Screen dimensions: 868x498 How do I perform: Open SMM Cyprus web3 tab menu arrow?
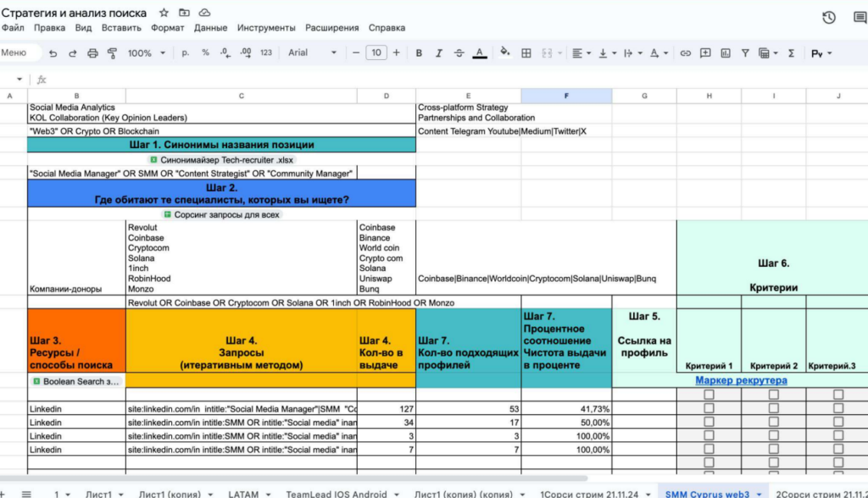click(759, 494)
